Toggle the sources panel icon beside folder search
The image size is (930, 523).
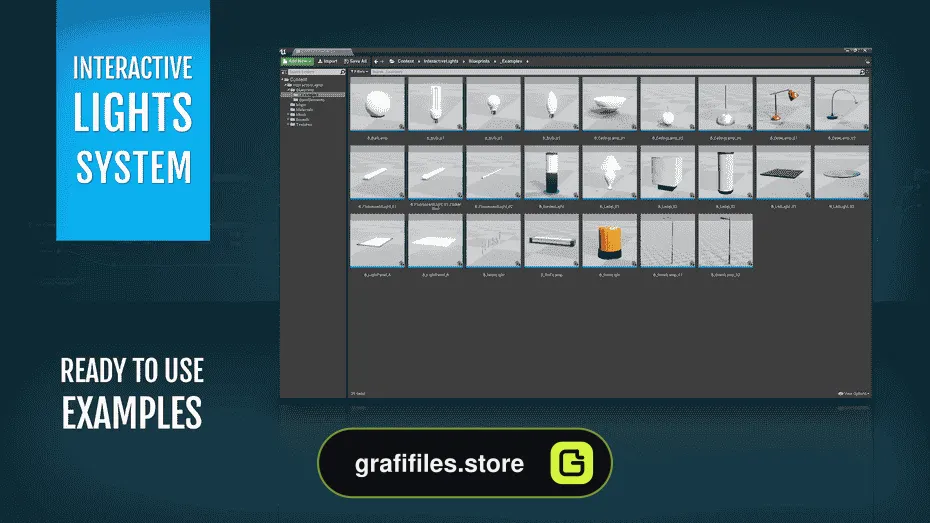coord(284,72)
